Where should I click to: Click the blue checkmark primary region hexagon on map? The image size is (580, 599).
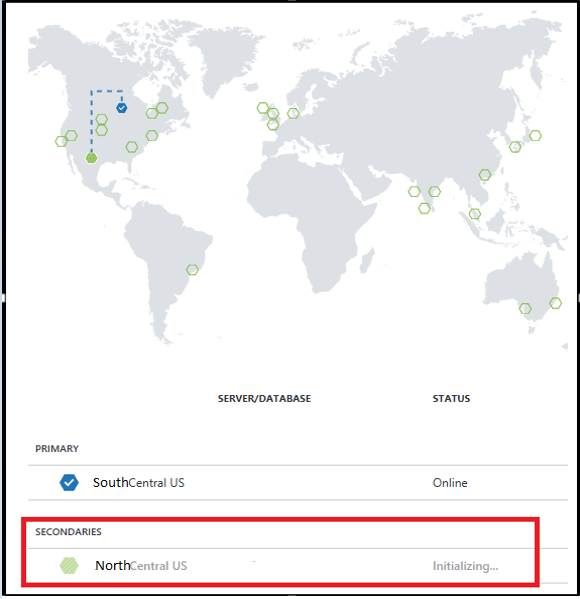pos(122,108)
